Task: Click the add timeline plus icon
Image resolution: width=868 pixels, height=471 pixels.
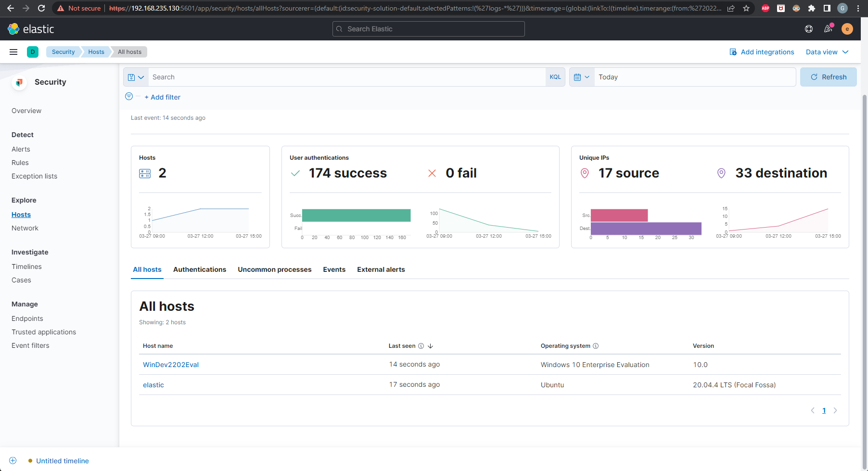Action: click(x=13, y=460)
